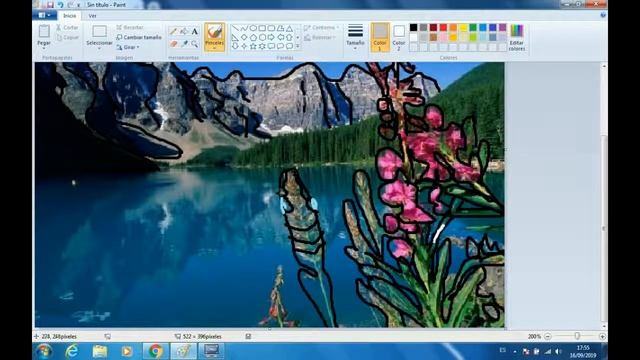
Task: Open the Rellenar fill dropdown
Action: pyautogui.click(x=320, y=38)
